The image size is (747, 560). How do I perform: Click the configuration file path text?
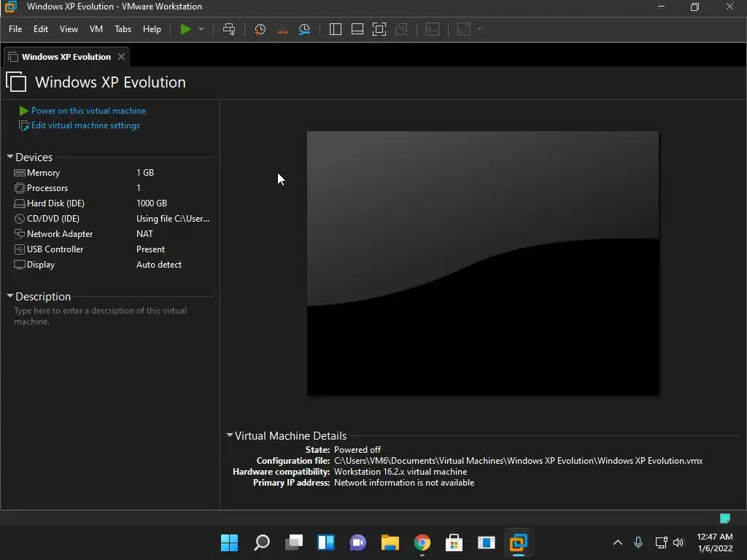click(x=519, y=461)
